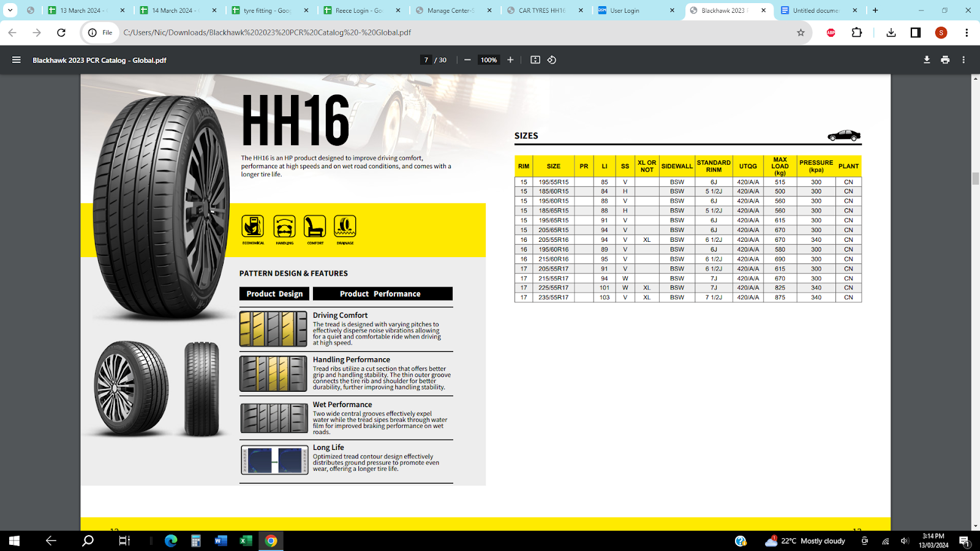Zoom in the PDF with plus button
This screenshot has height=551, width=980.
510,60
